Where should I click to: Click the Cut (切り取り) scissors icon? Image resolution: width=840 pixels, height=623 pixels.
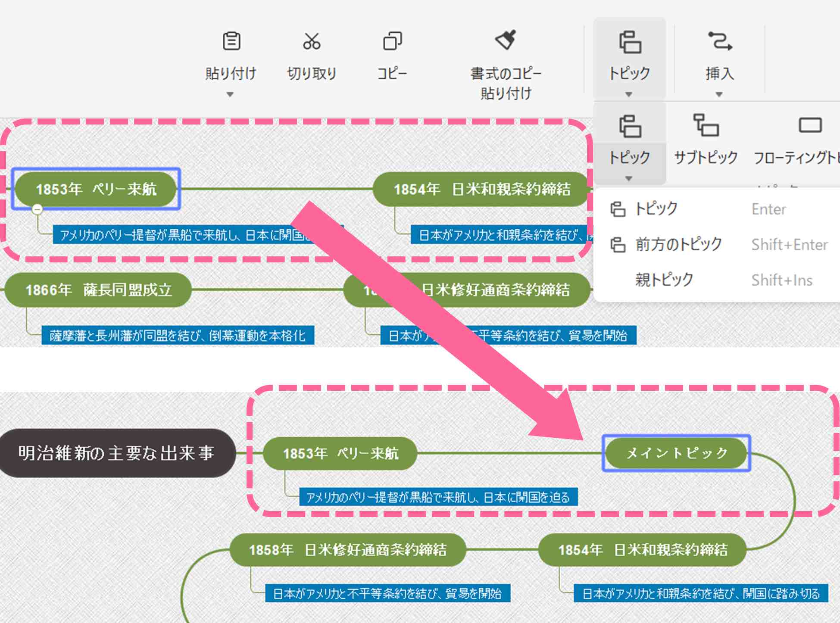(x=312, y=41)
